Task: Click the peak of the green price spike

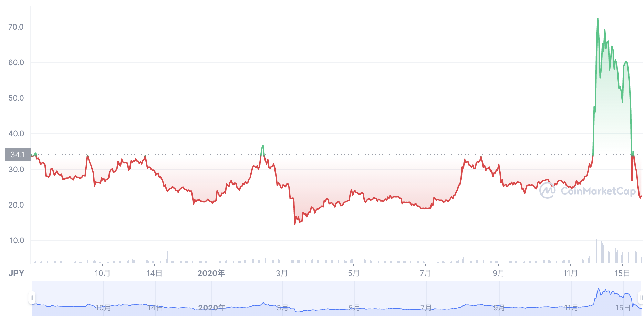Action: [598, 19]
